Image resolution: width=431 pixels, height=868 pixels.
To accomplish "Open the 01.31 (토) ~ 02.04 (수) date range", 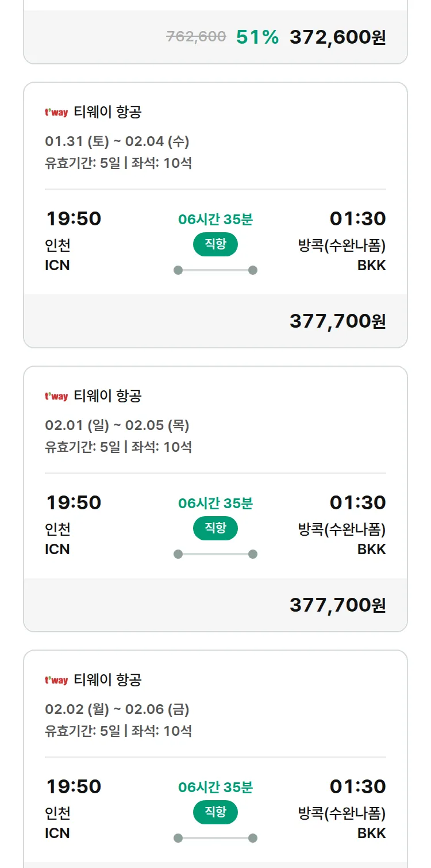I will 117,141.
